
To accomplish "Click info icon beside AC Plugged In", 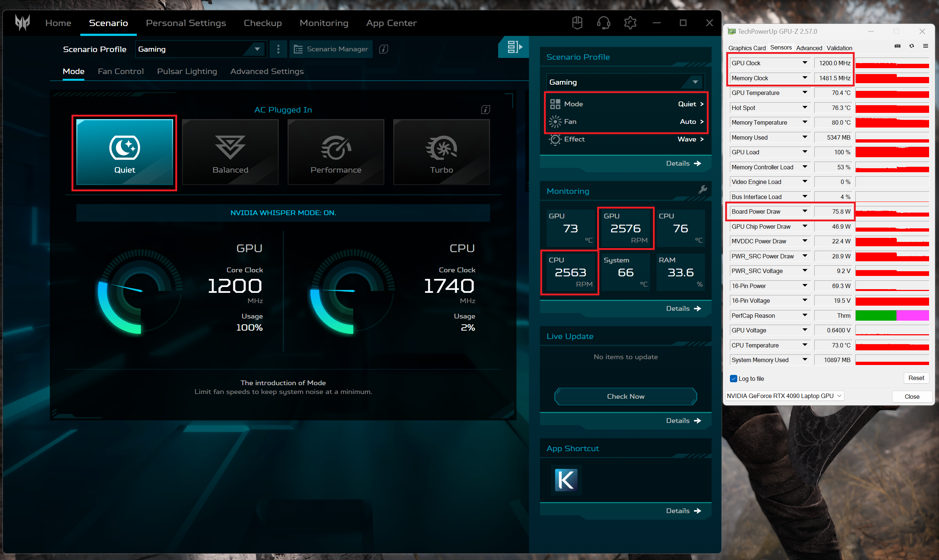I will 486,110.
